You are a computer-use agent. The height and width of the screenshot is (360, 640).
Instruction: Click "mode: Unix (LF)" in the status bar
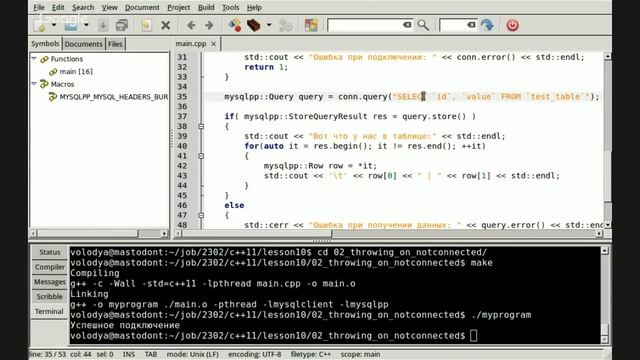point(193,354)
